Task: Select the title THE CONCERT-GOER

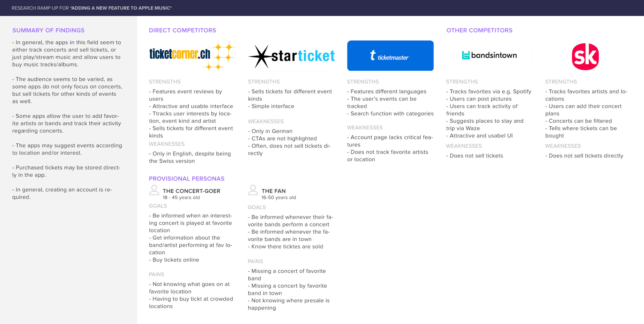Action: pos(191,191)
